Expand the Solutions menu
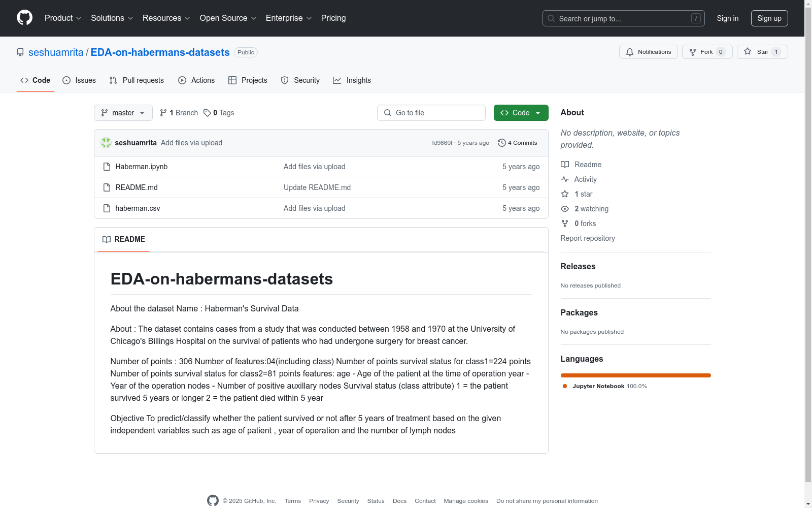 pos(112,18)
